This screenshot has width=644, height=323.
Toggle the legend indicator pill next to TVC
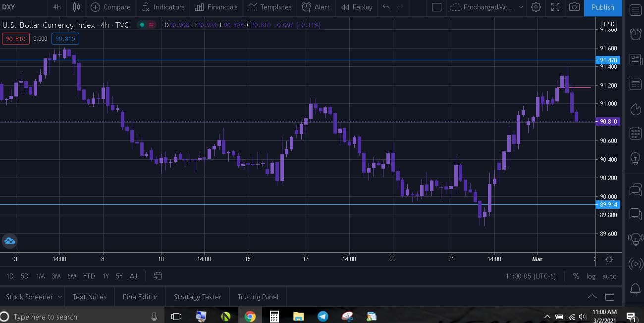(147, 25)
